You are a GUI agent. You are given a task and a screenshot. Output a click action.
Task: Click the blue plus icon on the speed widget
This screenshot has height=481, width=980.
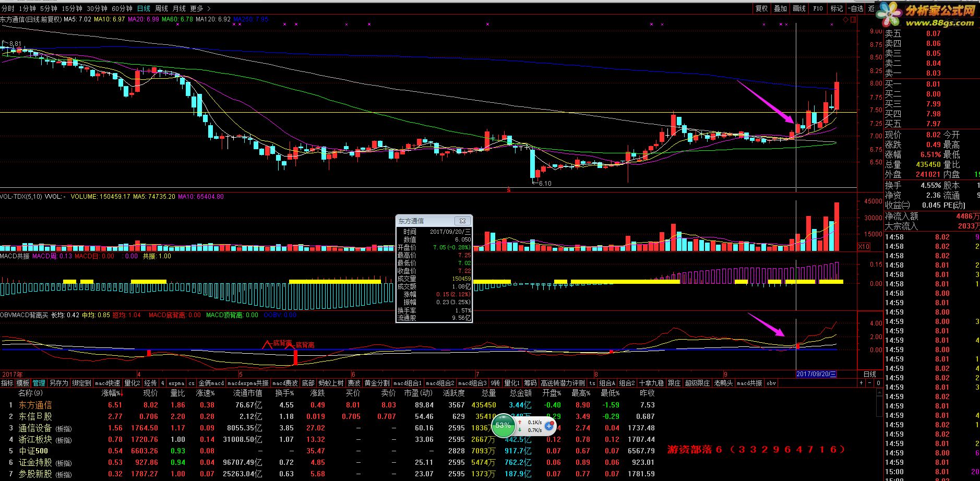click(x=549, y=426)
